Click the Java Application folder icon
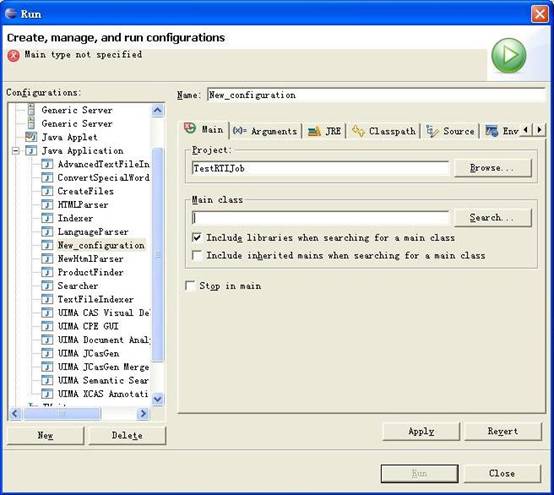Viewport: 554px width, 495px height. 31,151
